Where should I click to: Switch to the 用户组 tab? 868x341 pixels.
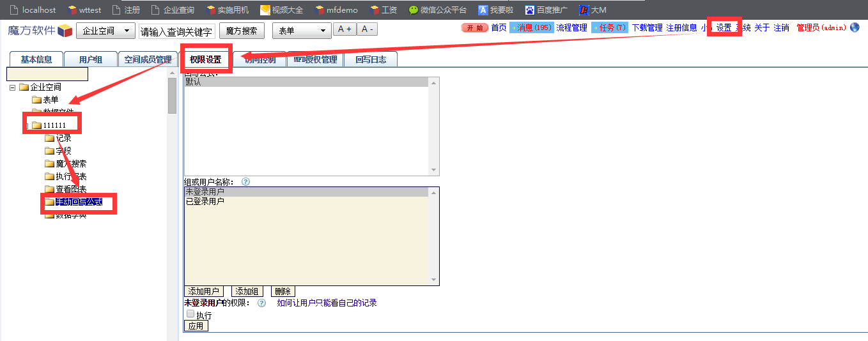coord(91,59)
